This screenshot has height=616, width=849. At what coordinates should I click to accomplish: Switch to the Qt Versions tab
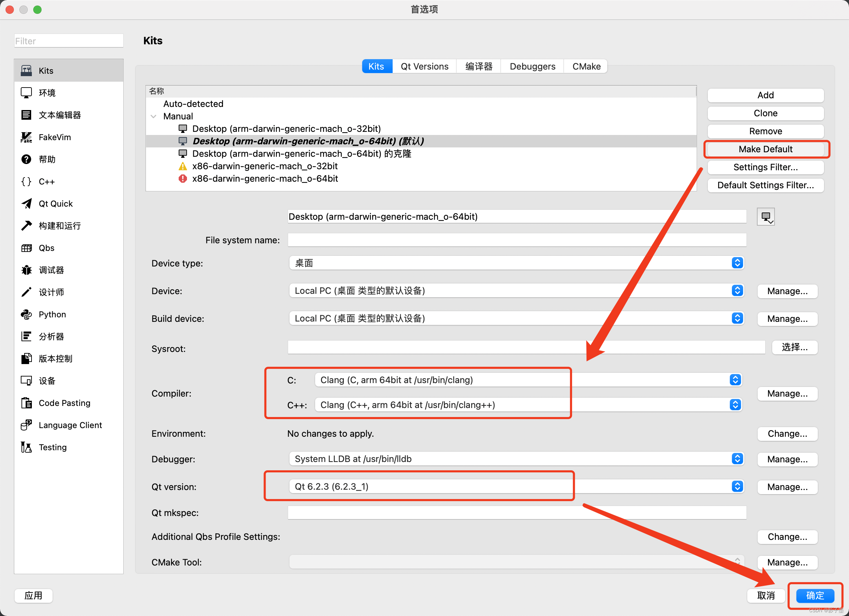click(x=424, y=66)
